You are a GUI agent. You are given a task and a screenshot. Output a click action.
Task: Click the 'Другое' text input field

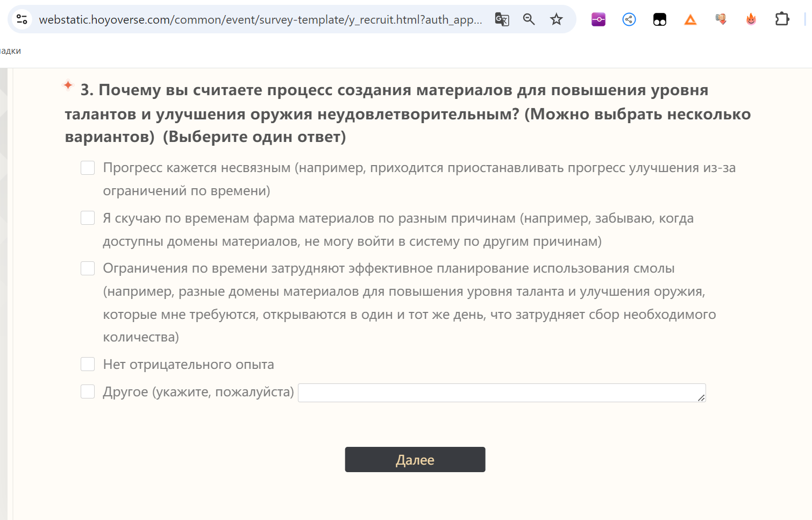(501, 393)
